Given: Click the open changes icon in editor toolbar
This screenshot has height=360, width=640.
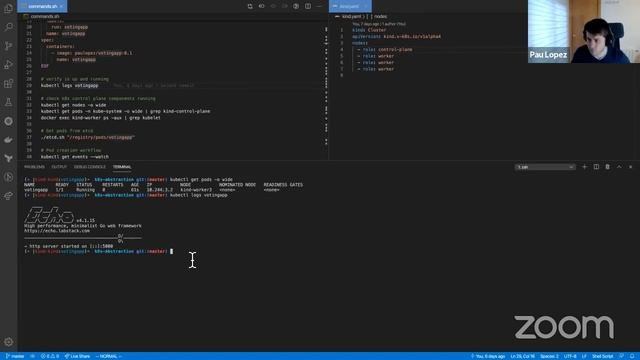Looking at the screenshot, I should tap(250, 6).
